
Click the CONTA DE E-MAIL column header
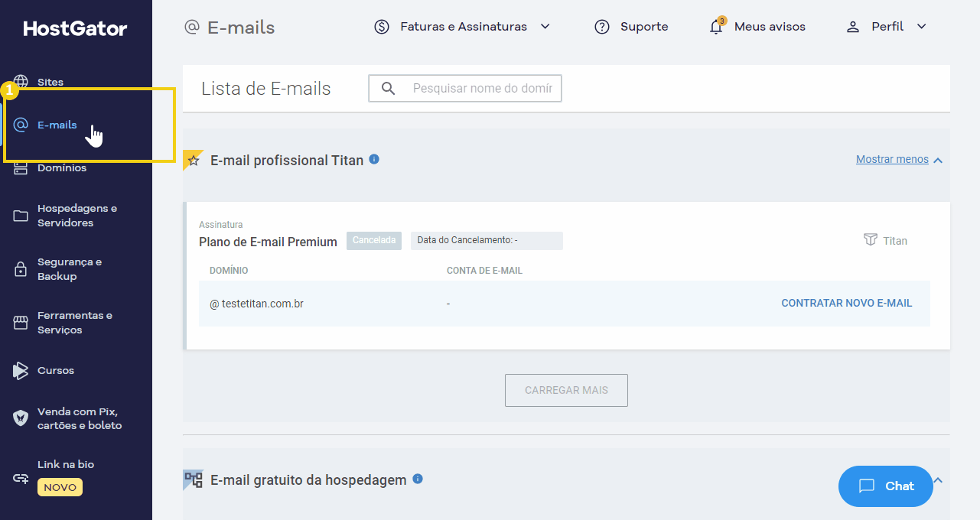484,271
